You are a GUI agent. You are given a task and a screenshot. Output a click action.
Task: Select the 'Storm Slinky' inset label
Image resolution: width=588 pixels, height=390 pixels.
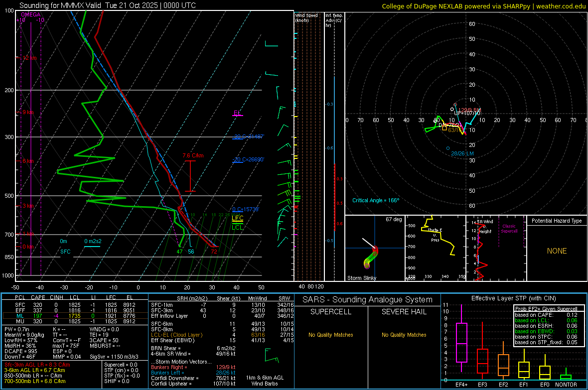click(362, 278)
